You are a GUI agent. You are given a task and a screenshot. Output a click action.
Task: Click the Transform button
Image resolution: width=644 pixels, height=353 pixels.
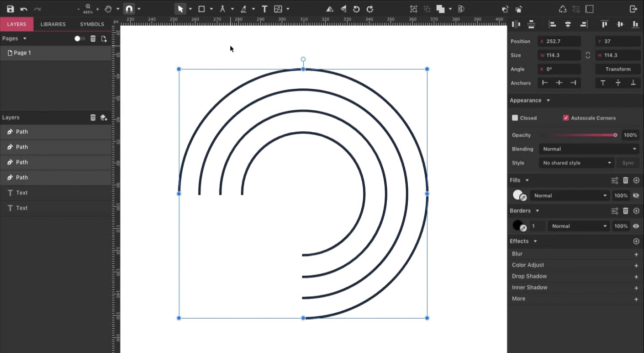coord(618,69)
